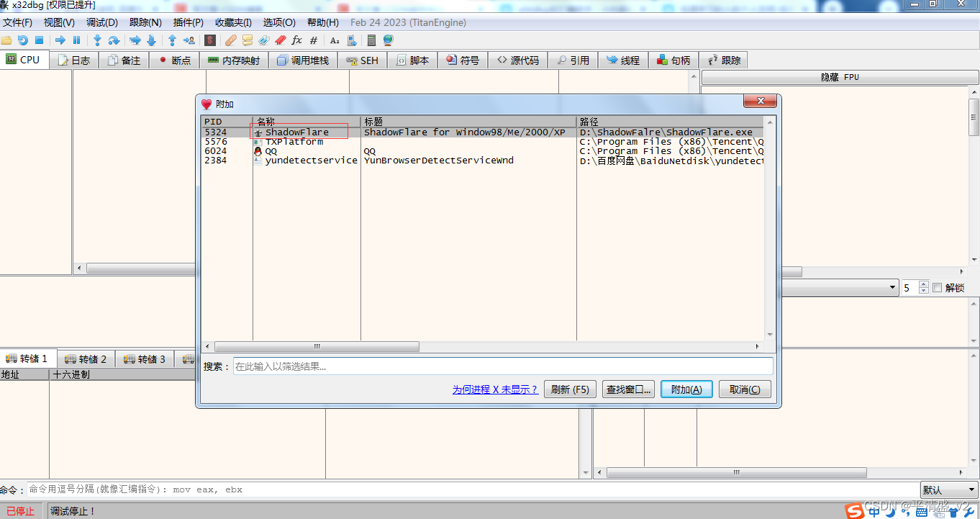
Task: Click the Run to user code icon
Action: click(189, 40)
